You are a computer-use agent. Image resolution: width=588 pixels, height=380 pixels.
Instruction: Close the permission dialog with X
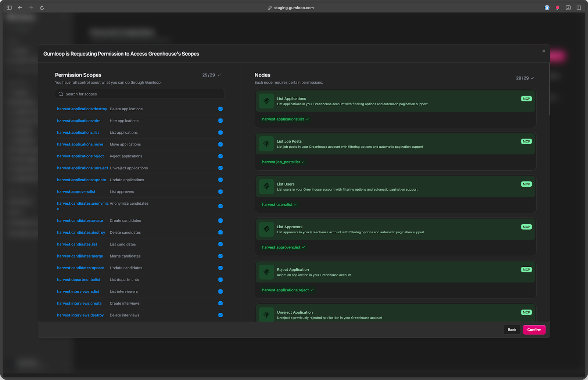tap(544, 51)
